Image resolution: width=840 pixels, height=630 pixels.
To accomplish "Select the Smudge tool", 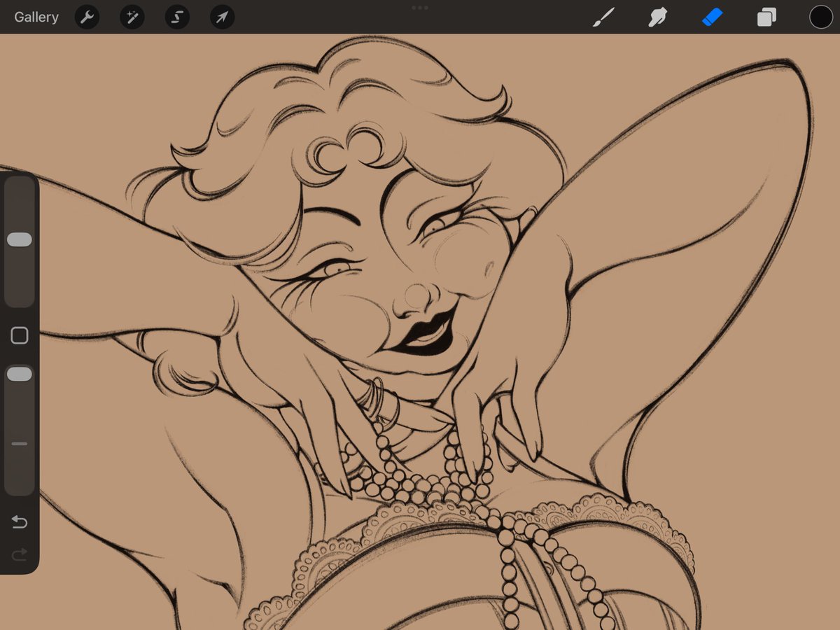I will click(657, 17).
